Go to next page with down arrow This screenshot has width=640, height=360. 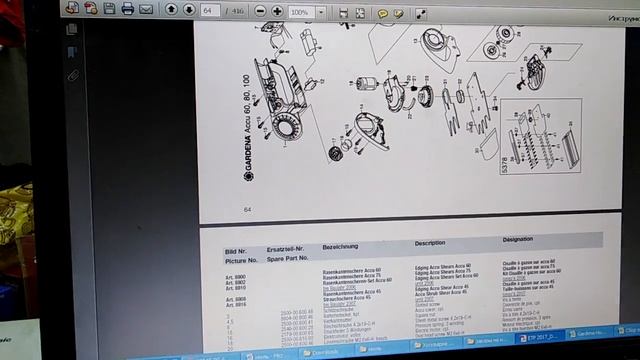tap(189, 10)
